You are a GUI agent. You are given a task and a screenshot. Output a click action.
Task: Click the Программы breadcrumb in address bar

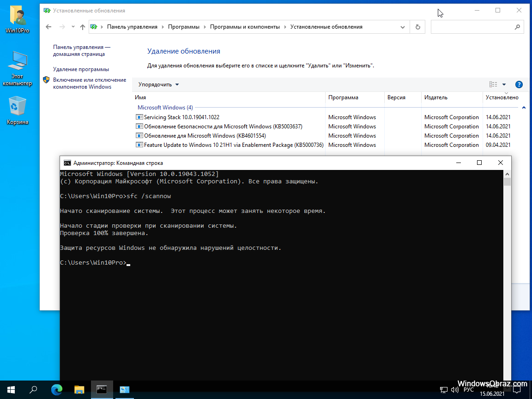[184, 27]
